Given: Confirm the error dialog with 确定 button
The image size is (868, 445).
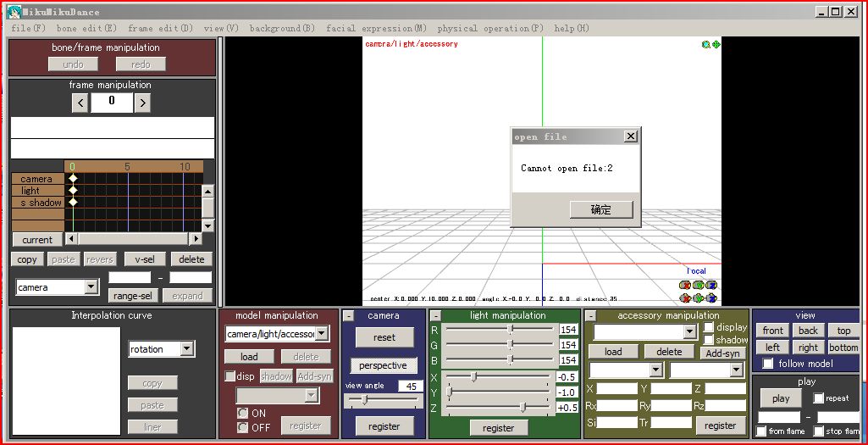Looking at the screenshot, I should [601, 209].
